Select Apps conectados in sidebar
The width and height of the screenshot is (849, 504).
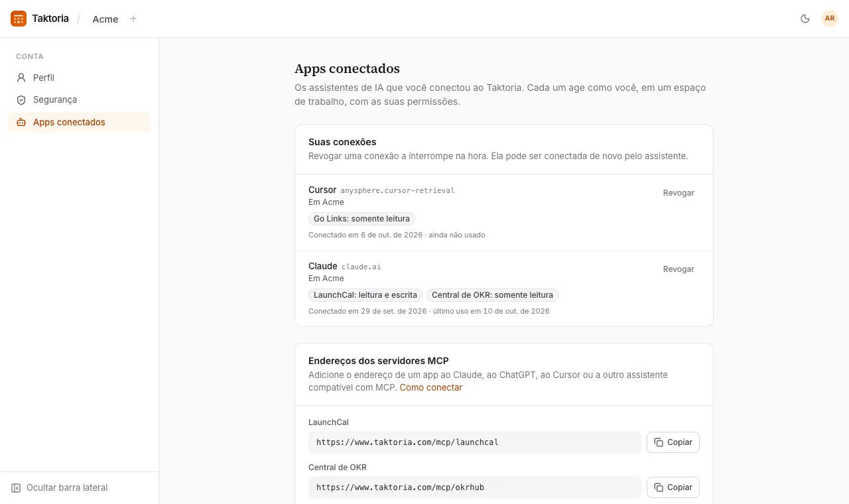coord(79,122)
